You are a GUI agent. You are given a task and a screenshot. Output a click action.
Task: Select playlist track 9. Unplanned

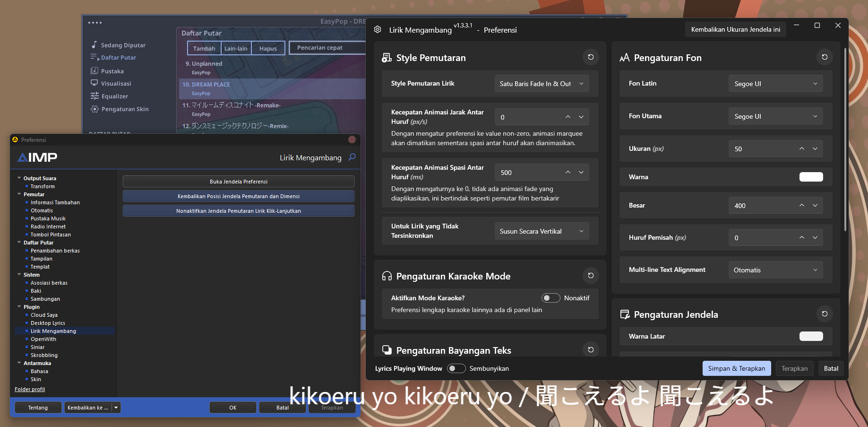coord(272,68)
